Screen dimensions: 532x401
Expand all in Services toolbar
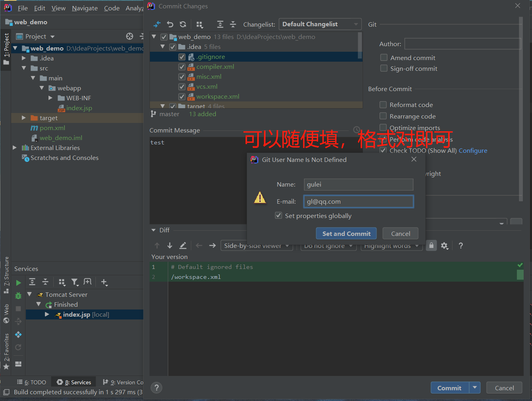[x=33, y=282]
